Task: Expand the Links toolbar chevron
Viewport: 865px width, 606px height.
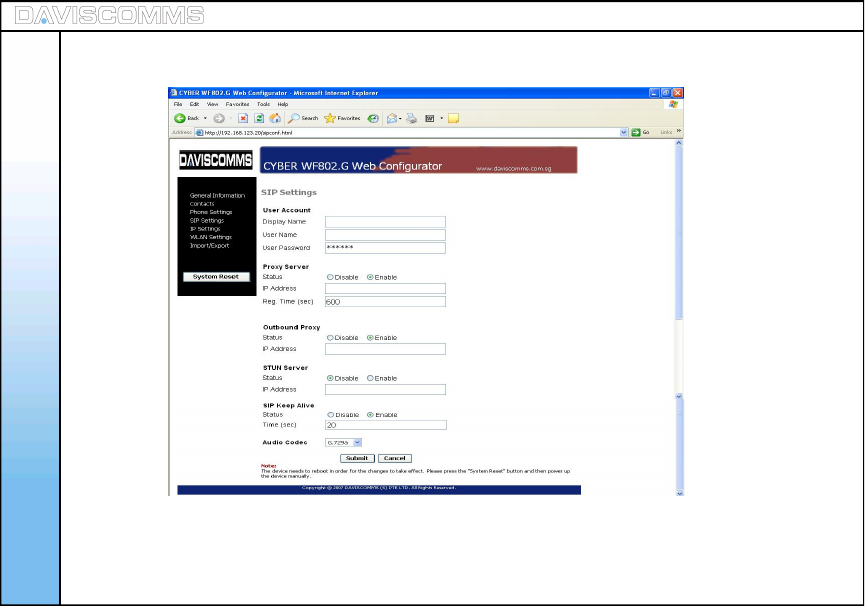Action: (679, 131)
